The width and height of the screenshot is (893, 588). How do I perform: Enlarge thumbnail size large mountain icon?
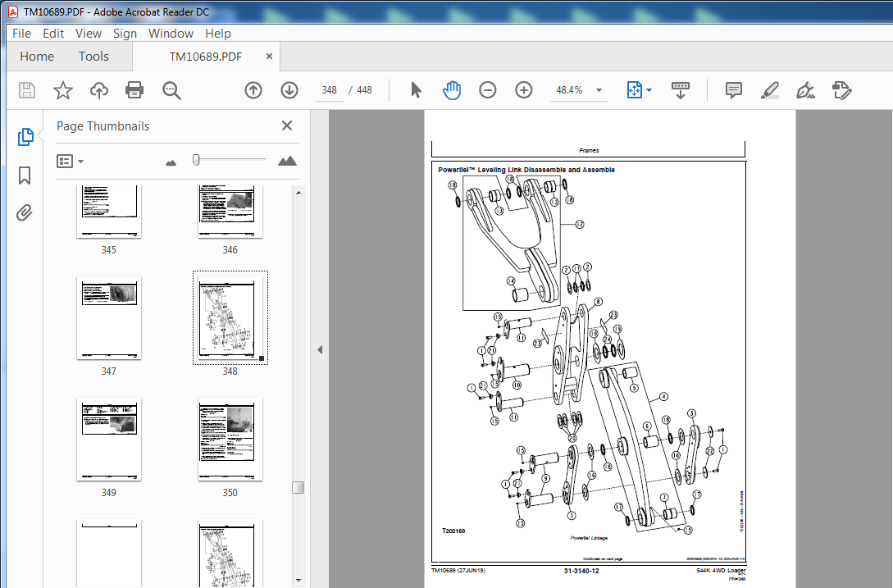[287, 162]
